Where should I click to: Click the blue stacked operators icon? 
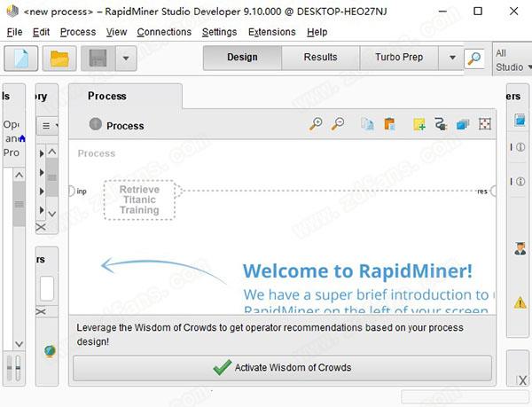coord(463,124)
